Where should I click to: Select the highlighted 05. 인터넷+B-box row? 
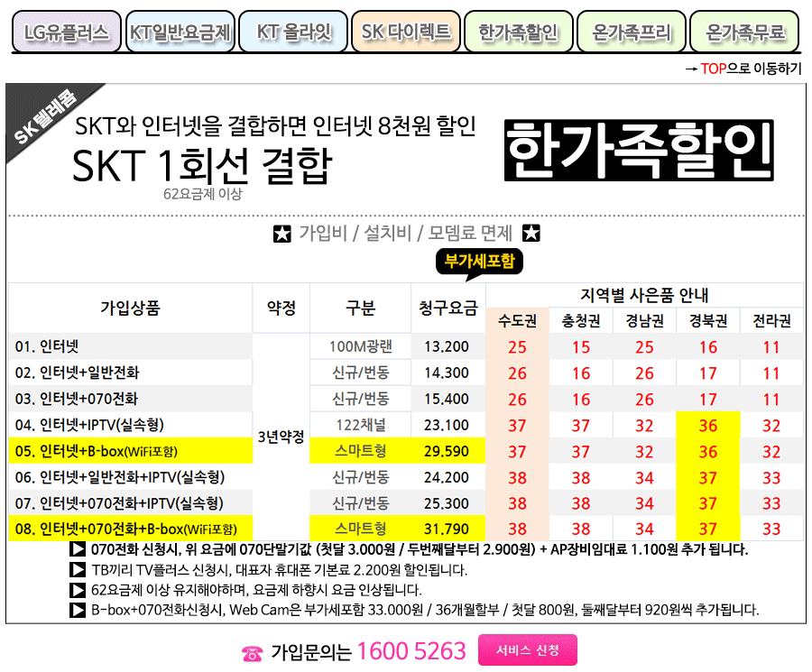click(x=131, y=451)
